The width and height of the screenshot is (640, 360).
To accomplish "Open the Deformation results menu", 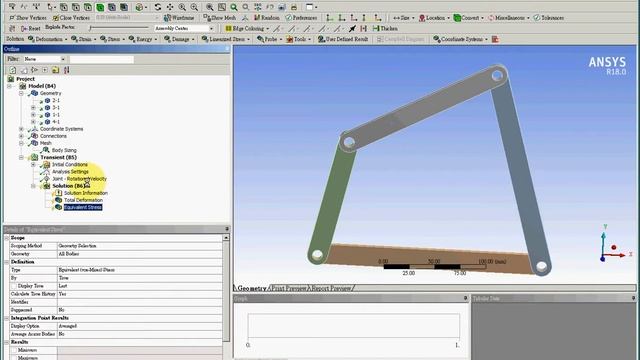I will point(47,39).
